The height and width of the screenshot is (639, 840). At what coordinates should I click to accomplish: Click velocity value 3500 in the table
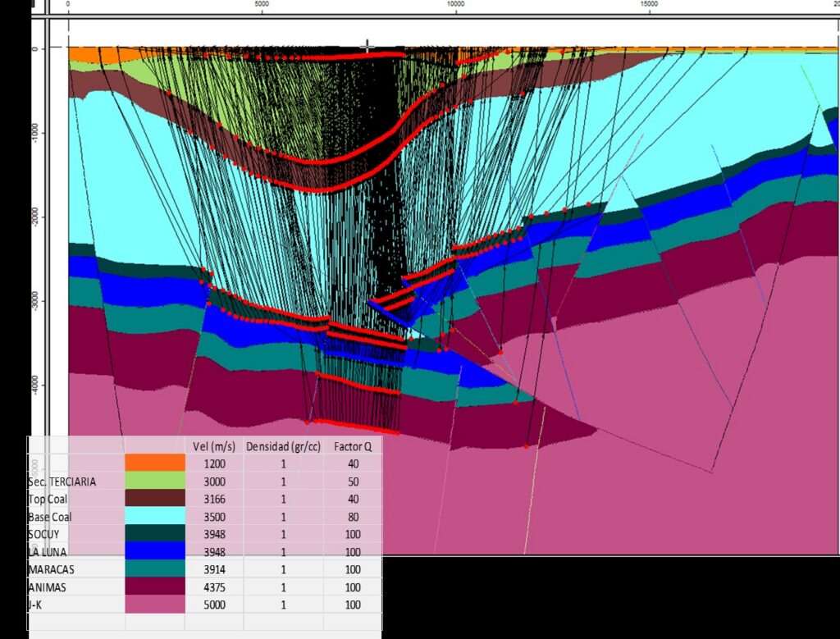pyautogui.click(x=214, y=517)
